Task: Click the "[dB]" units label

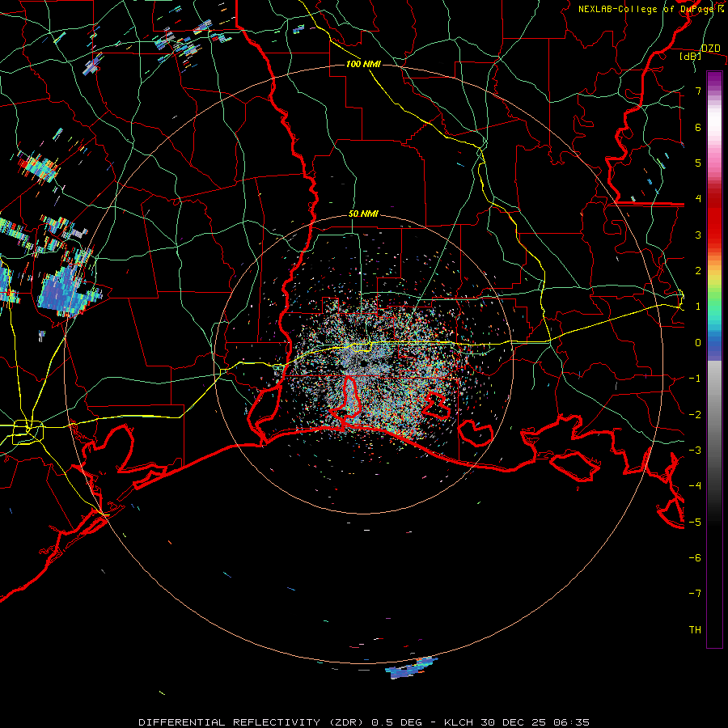Action: [691, 57]
